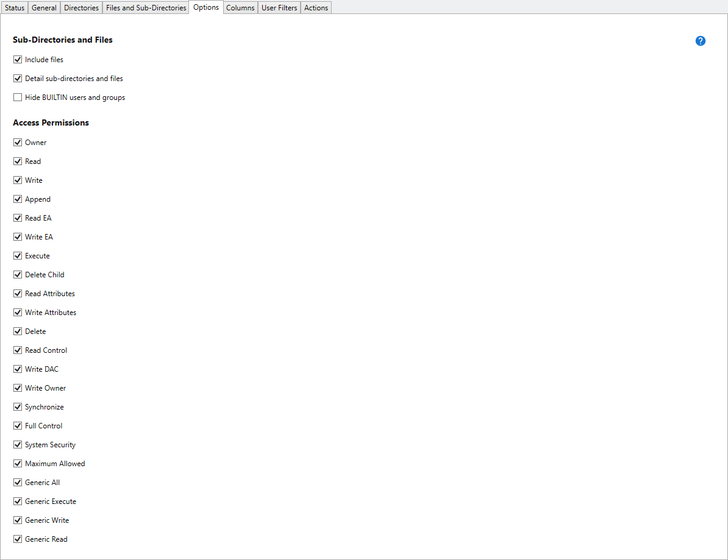The image size is (728, 560).
Task: Select the Files and Sub-Directories tab
Action: 146,8
